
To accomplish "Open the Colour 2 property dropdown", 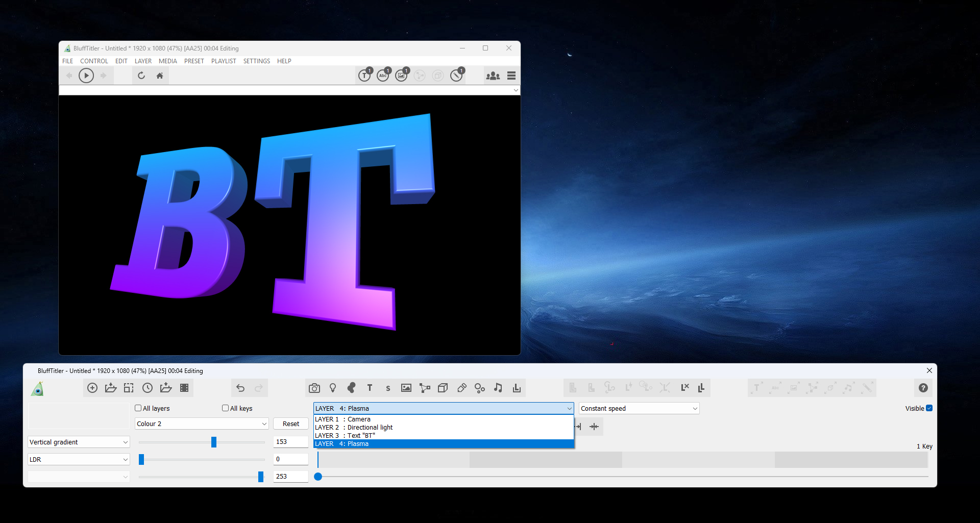I will pos(202,424).
